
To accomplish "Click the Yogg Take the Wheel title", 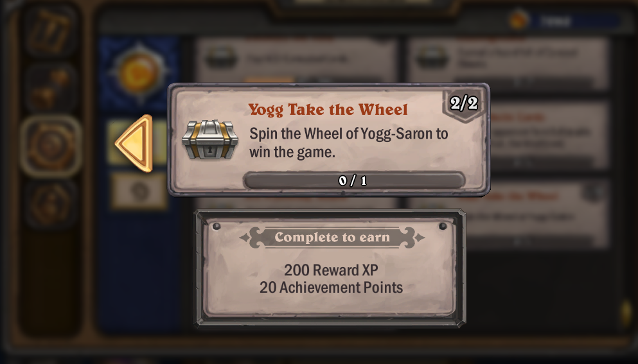I will tap(328, 110).
